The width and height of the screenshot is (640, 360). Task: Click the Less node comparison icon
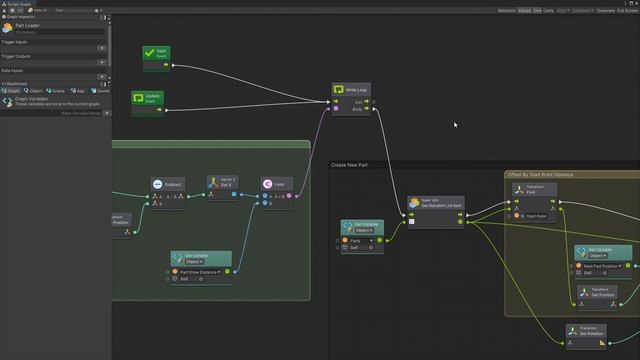[x=267, y=184]
